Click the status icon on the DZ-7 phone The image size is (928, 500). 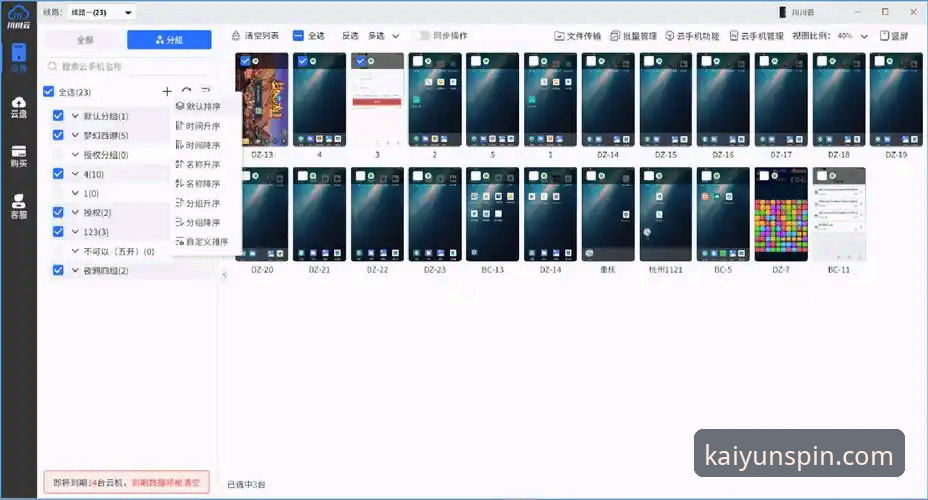tap(775, 176)
